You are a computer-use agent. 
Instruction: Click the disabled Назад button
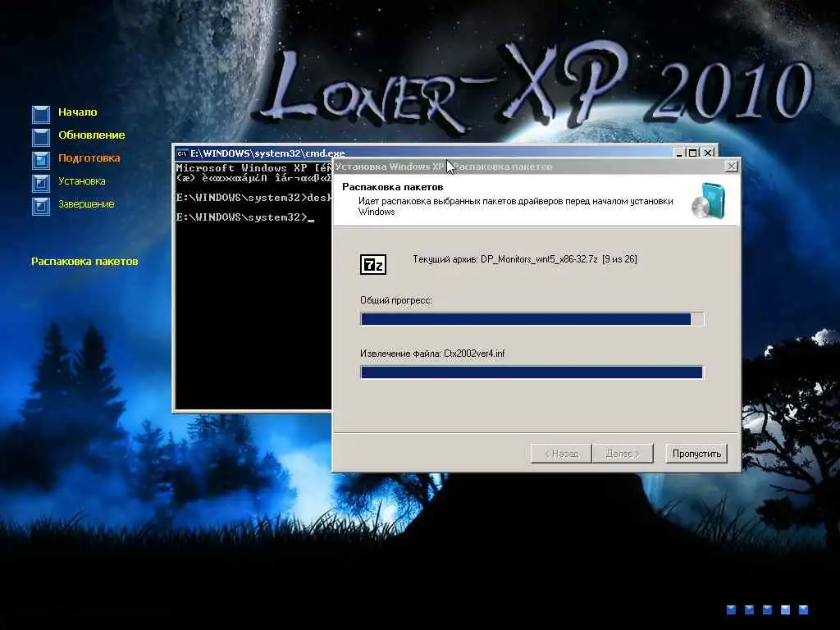pos(561,454)
